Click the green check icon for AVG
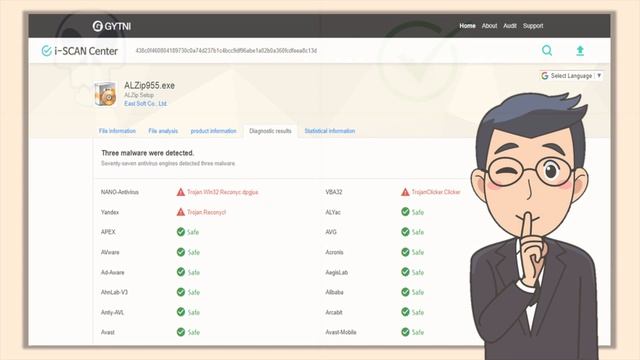Image resolution: width=640 pixels, height=360 pixels. tap(405, 232)
